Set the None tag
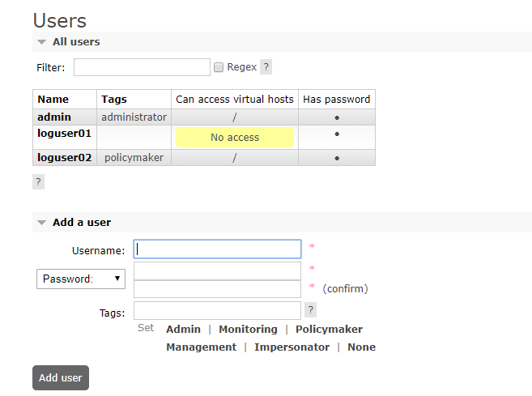 (361, 347)
